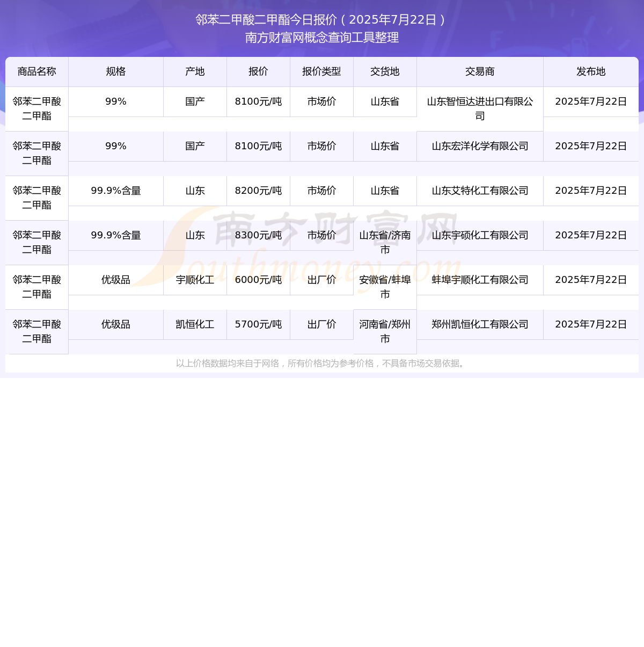Select the trader 山东宇硕化工有限公司 cell
The height and width of the screenshot is (647, 644).
pyautogui.click(x=480, y=236)
